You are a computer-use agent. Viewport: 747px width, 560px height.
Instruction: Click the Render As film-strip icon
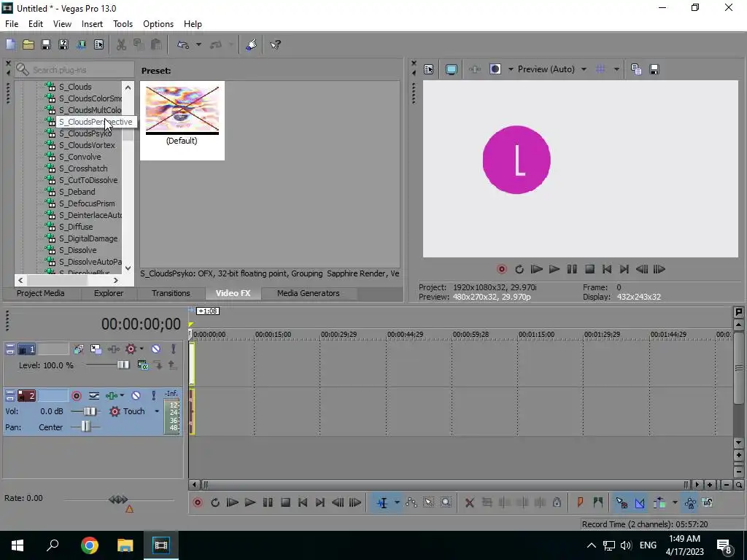(x=81, y=44)
